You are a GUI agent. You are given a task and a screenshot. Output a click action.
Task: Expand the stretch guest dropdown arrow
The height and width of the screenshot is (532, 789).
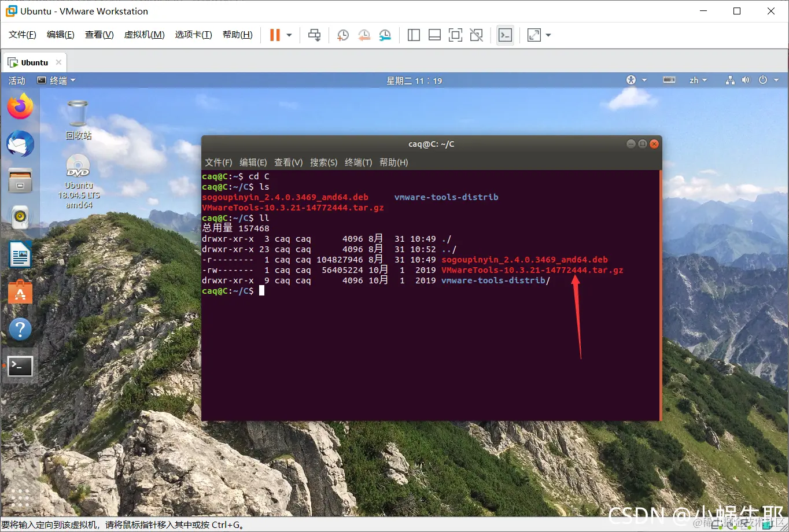[548, 35]
